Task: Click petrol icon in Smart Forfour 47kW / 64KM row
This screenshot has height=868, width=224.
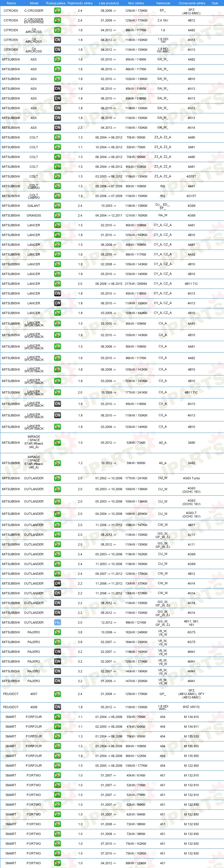Action: pos(58,727)
